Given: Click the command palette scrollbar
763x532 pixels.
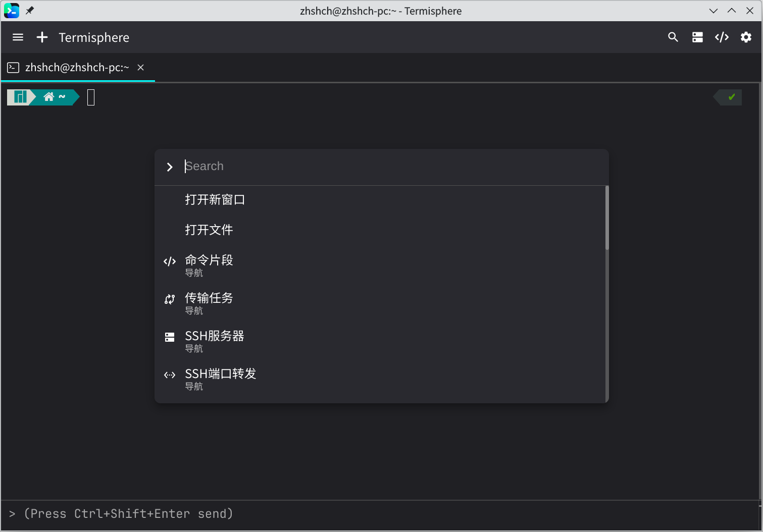Looking at the screenshot, I should click(x=607, y=218).
